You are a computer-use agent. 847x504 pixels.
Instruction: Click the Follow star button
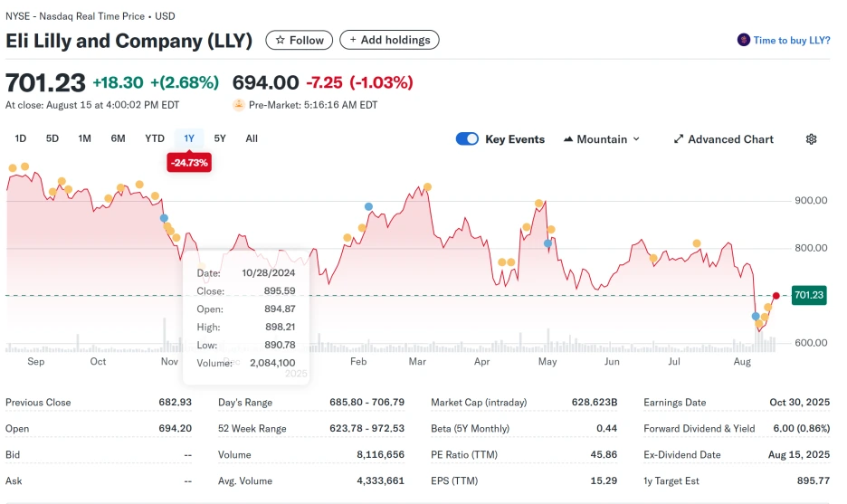click(300, 40)
